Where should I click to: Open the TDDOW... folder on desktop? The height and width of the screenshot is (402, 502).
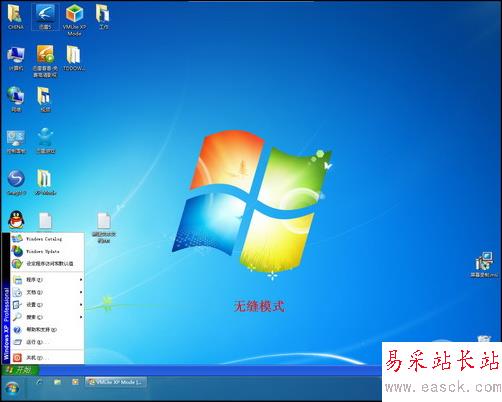[x=74, y=58]
